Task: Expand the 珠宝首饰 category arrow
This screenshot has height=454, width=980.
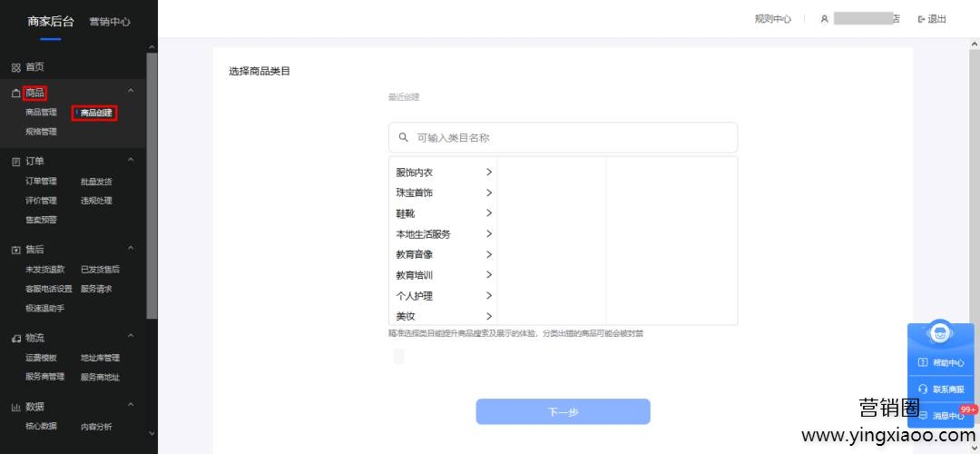Action: coord(489,192)
